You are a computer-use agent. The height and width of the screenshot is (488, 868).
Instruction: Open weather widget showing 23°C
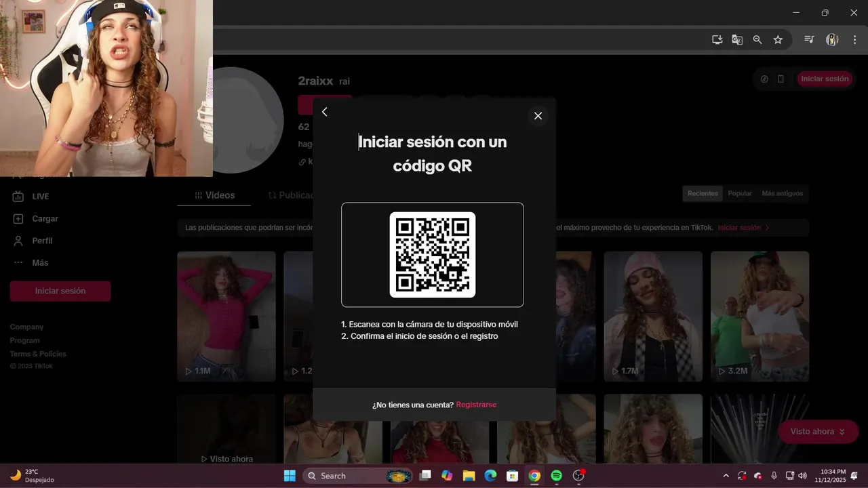pos(33,476)
